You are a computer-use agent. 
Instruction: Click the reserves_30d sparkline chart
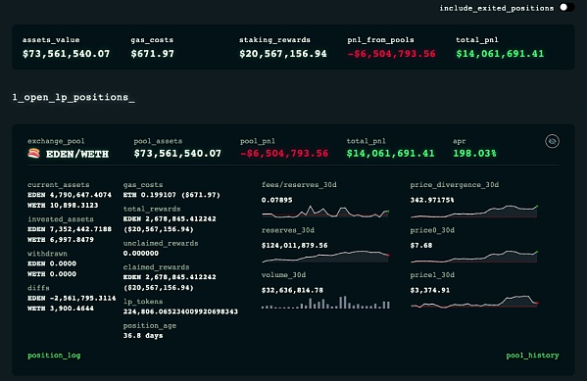click(325, 257)
